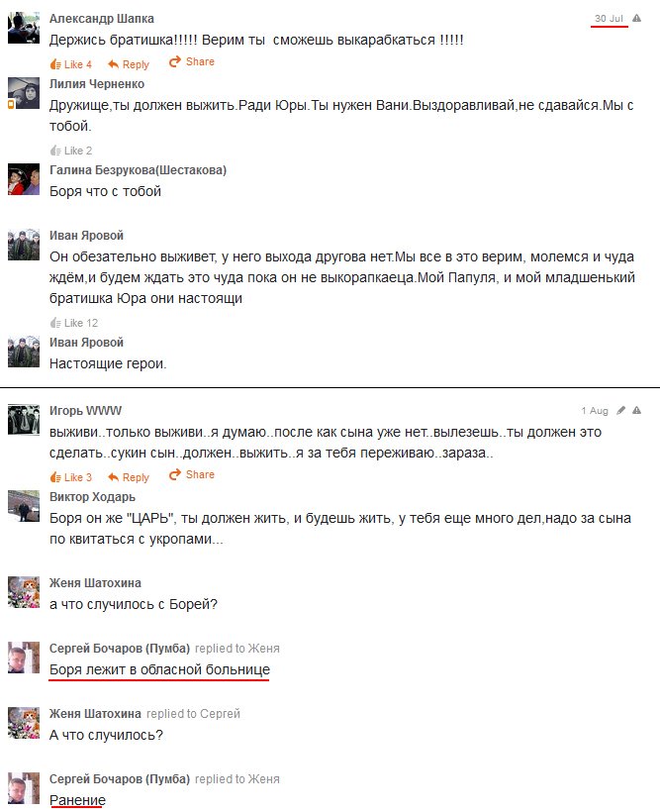This screenshot has width=660, height=812.
Task: Open Сергей Бочаров (Пумба) name on Ранение reply
Action: point(120,779)
